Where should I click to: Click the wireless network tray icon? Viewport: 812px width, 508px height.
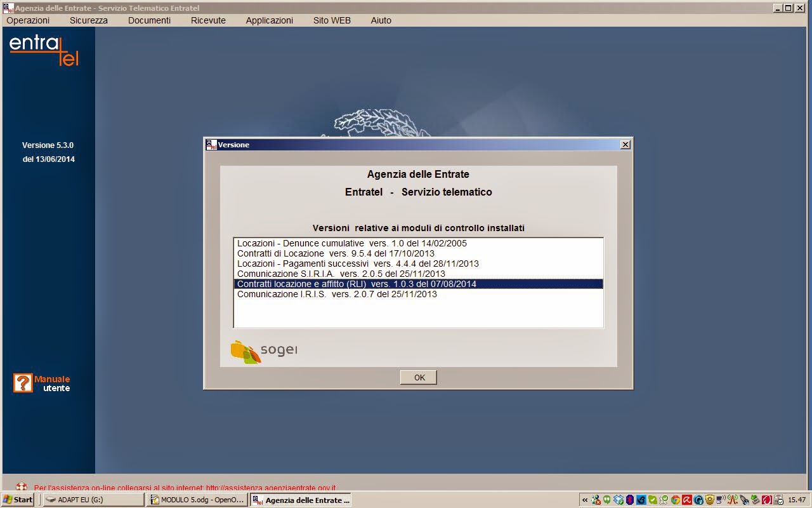(720, 500)
